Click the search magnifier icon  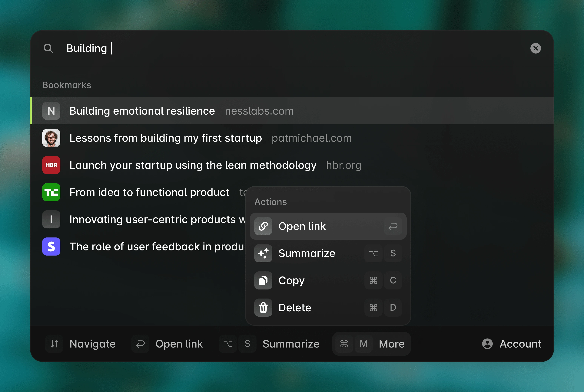48,48
